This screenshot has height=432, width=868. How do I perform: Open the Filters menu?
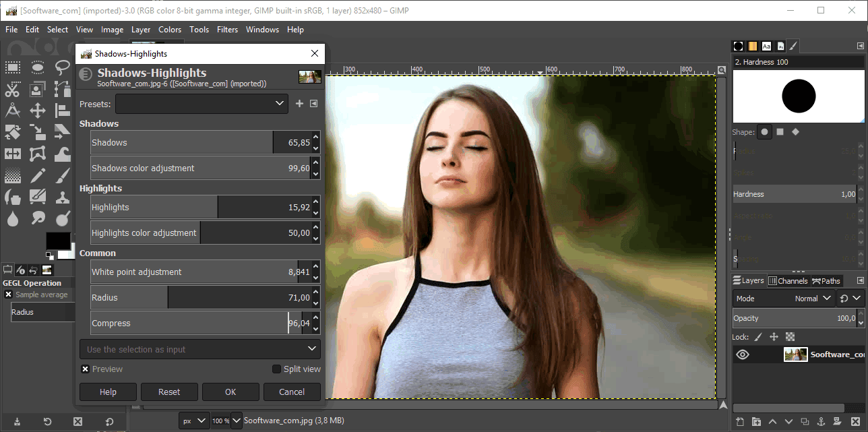pos(227,29)
